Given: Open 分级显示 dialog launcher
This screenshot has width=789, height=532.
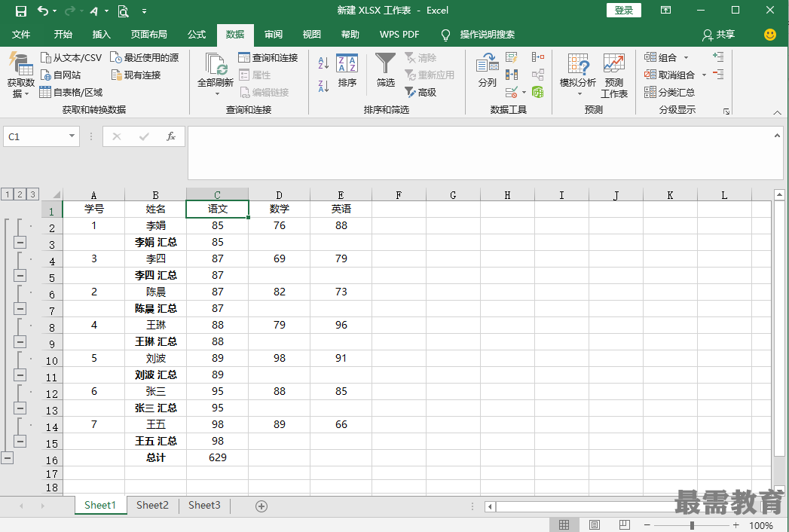Looking at the screenshot, I should 726,112.
